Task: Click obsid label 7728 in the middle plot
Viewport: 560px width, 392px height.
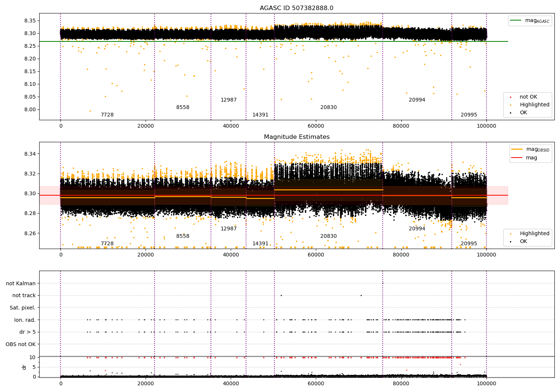Action: coord(107,244)
